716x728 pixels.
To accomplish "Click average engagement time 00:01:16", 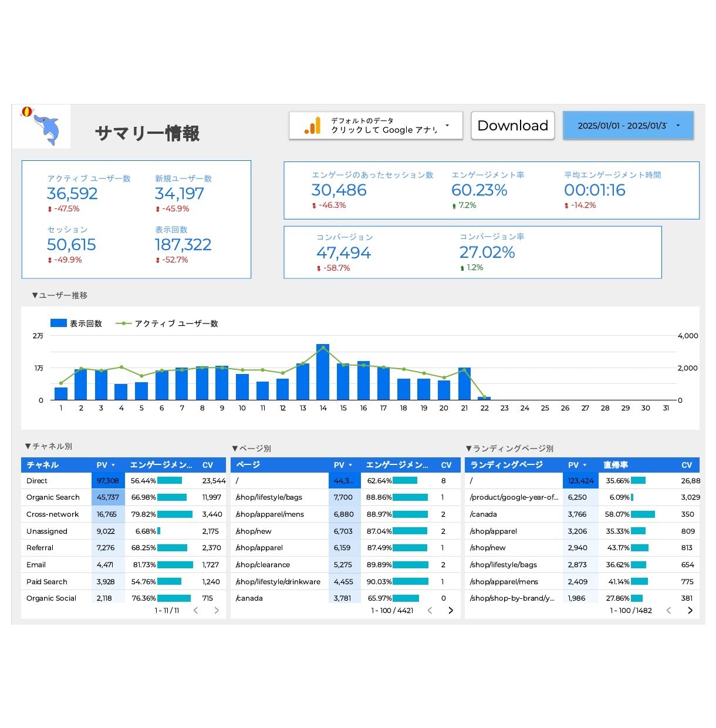I will click(x=595, y=190).
